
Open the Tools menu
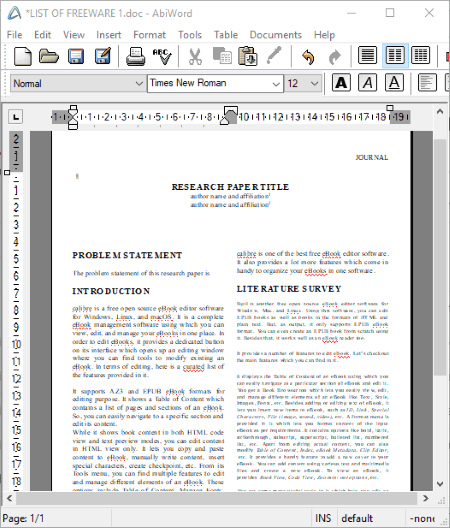[x=190, y=35]
